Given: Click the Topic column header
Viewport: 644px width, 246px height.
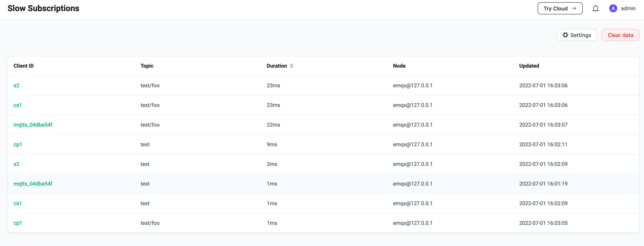Looking at the screenshot, I should pyautogui.click(x=147, y=66).
